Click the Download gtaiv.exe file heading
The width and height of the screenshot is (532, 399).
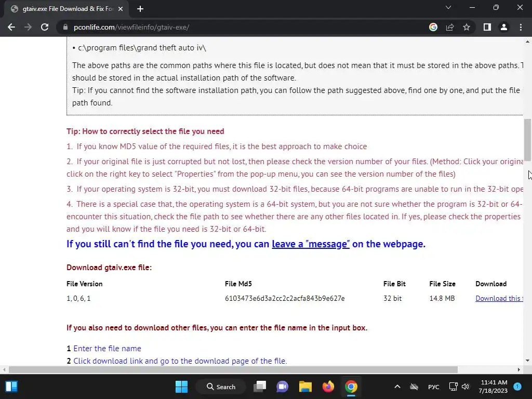[109, 268]
